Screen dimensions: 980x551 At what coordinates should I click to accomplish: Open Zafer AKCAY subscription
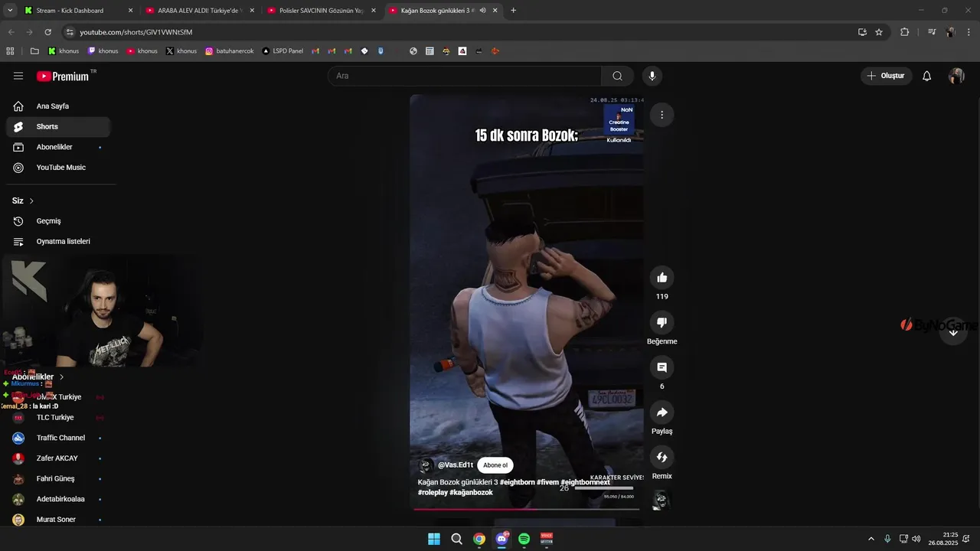pos(58,458)
